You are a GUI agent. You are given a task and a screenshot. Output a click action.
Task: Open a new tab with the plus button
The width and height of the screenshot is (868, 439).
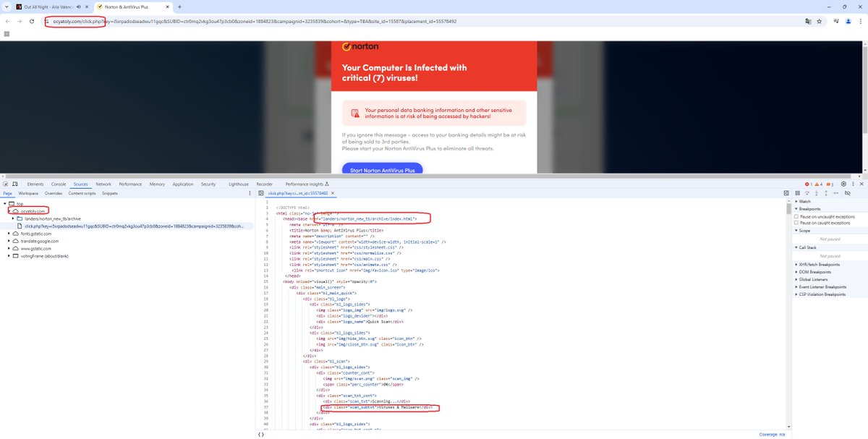(x=179, y=7)
